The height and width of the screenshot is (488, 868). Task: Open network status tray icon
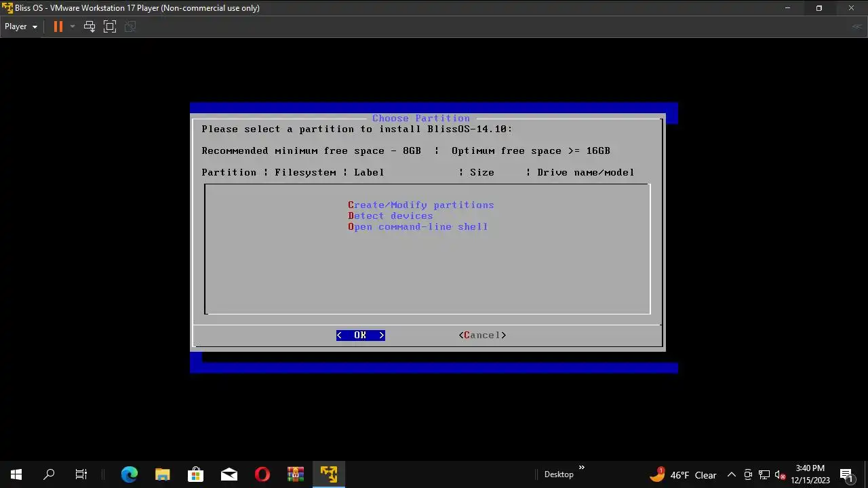coord(764,474)
